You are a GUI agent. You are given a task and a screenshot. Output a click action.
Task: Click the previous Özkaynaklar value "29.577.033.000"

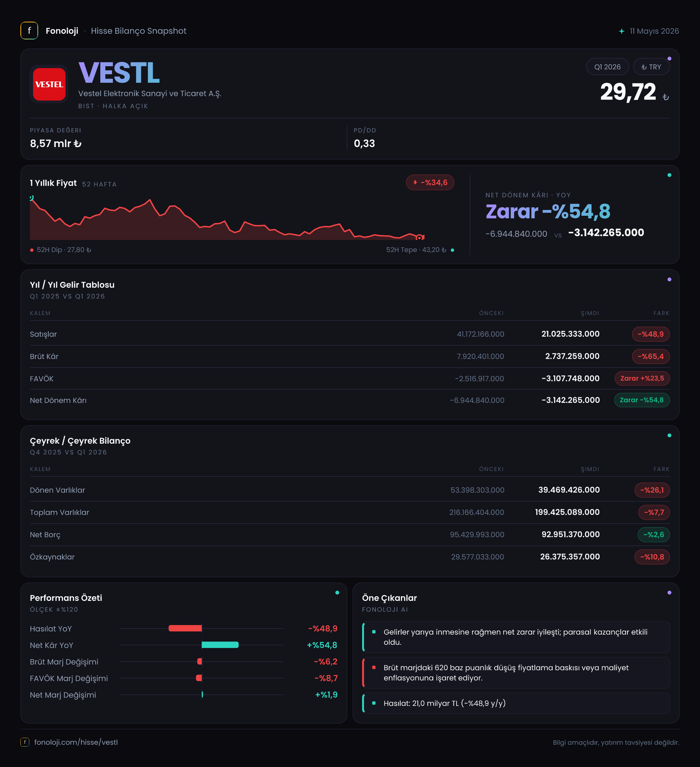(478, 557)
